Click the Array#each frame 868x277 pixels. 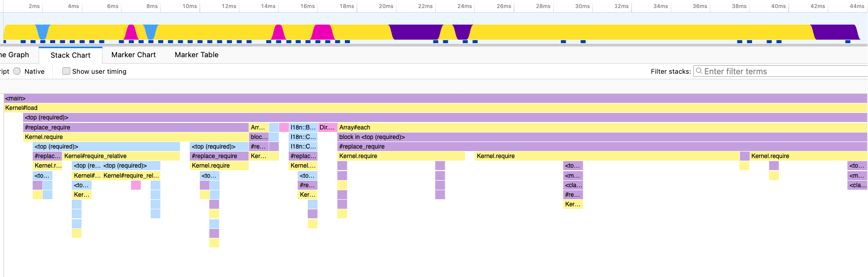(x=602, y=127)
